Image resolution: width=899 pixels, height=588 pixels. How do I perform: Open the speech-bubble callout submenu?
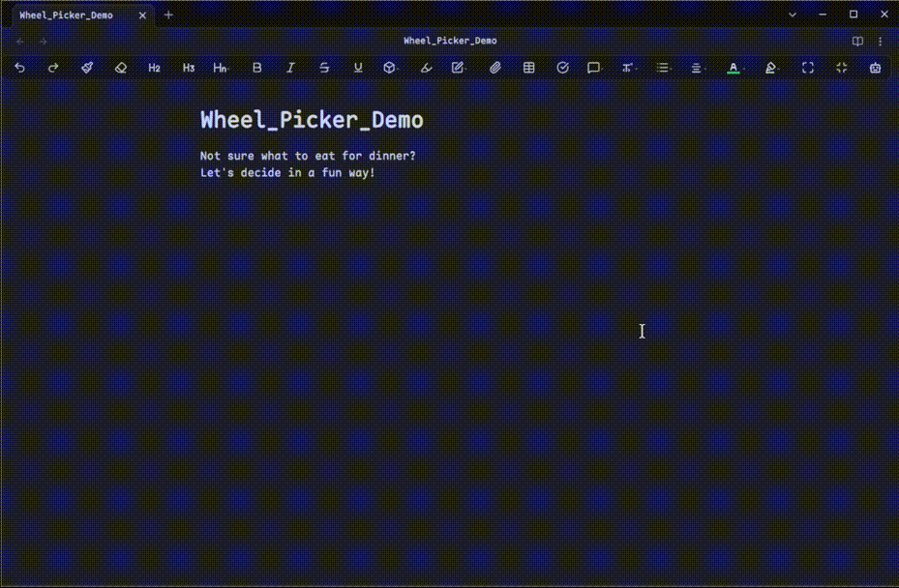(x=594, y=68)
